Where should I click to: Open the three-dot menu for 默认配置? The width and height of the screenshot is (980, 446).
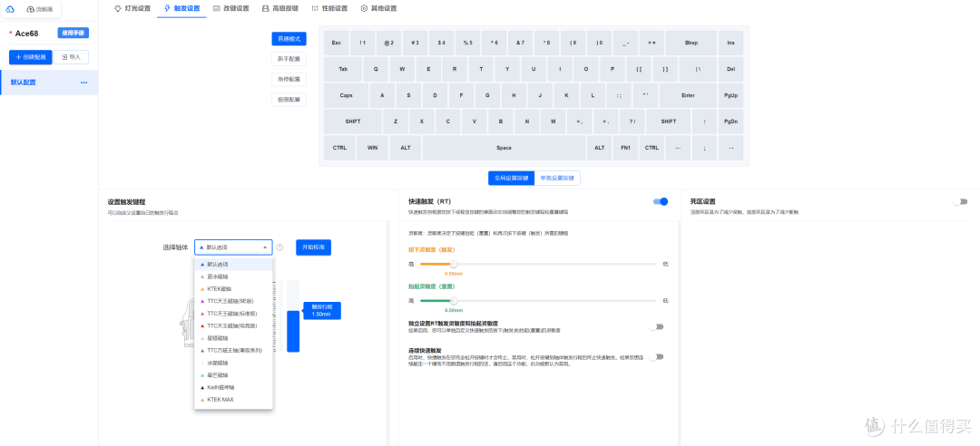pos(83,82)
